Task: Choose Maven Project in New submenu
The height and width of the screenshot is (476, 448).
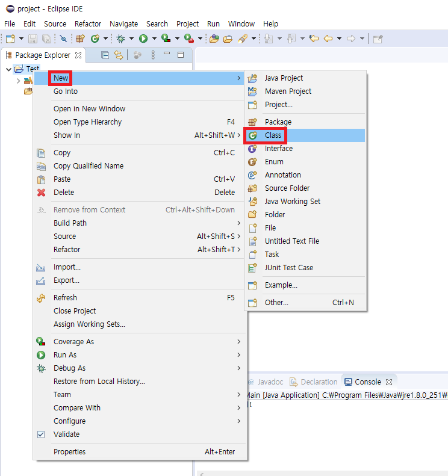Action: pyautogui.click(x=305, y=91)
